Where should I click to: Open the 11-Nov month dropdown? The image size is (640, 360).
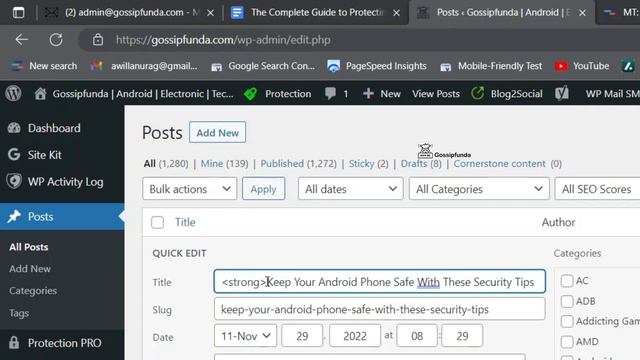245,336
